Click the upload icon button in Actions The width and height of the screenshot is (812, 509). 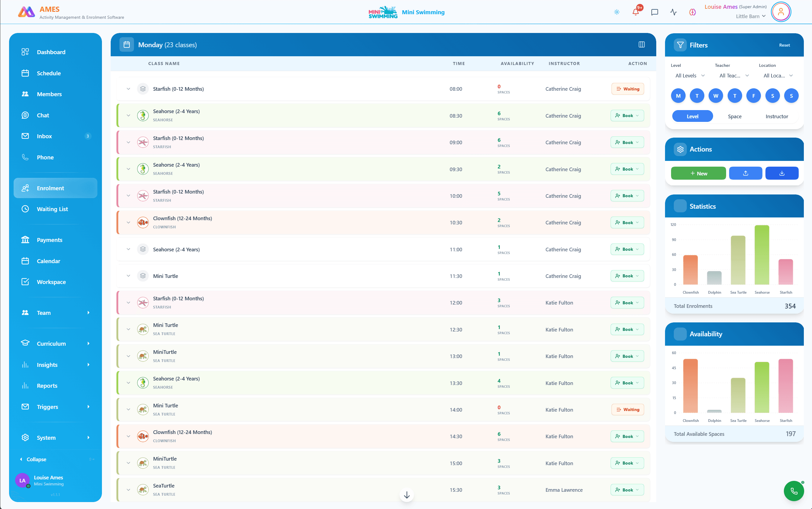[x=746, y=173]
